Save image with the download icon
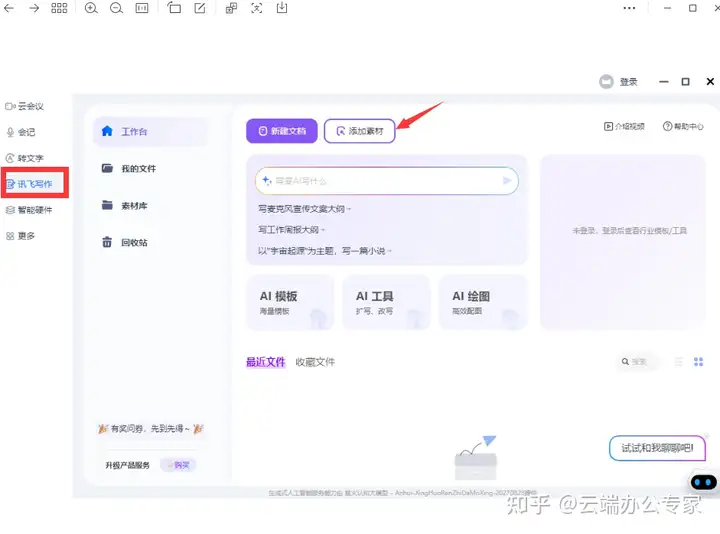720x534 pixels. [x=282, y=8]
